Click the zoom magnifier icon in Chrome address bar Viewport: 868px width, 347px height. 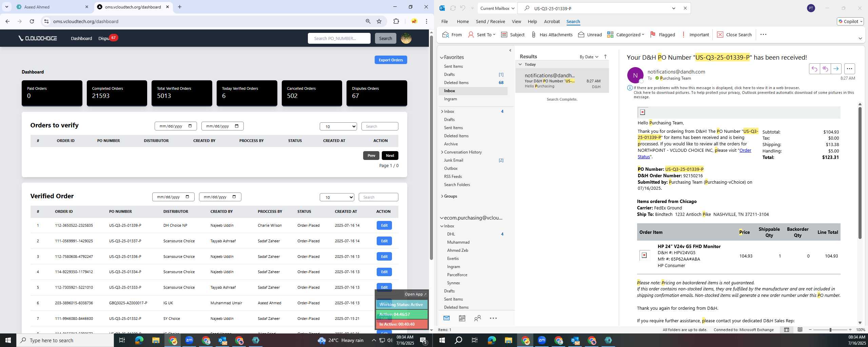(368, 21)
